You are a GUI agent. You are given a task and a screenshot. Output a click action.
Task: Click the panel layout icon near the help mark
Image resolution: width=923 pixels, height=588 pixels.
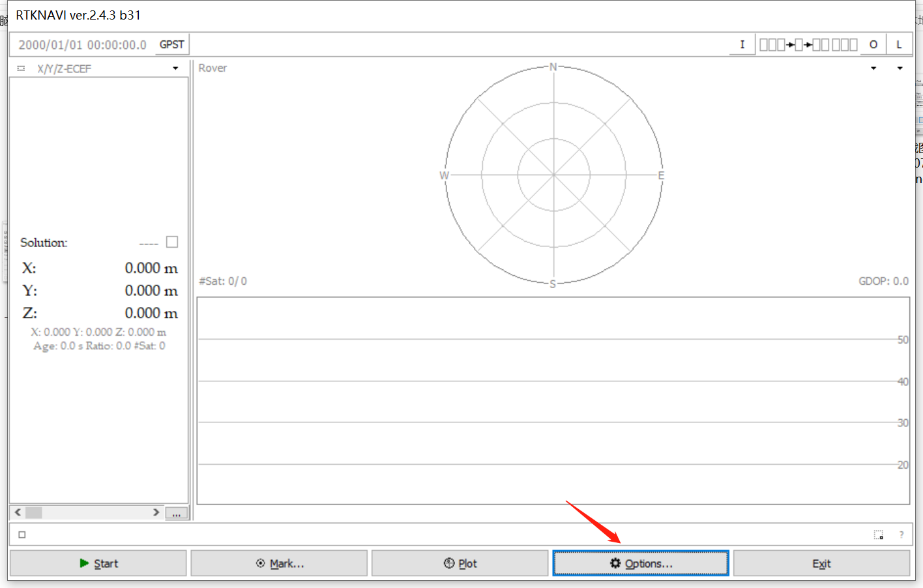(x=879, y=535)
